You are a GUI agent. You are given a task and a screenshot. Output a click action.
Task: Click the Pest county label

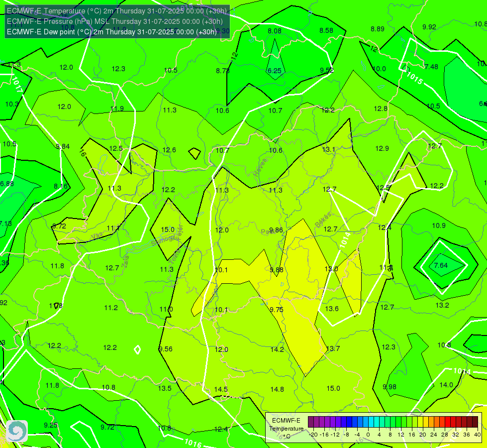point(267,232)
